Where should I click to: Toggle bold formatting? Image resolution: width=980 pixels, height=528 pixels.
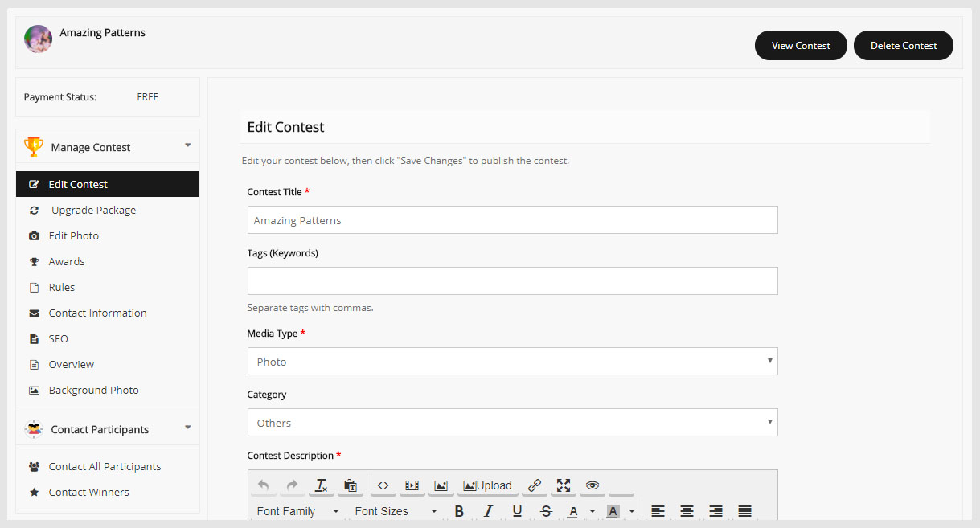[459, 511]
